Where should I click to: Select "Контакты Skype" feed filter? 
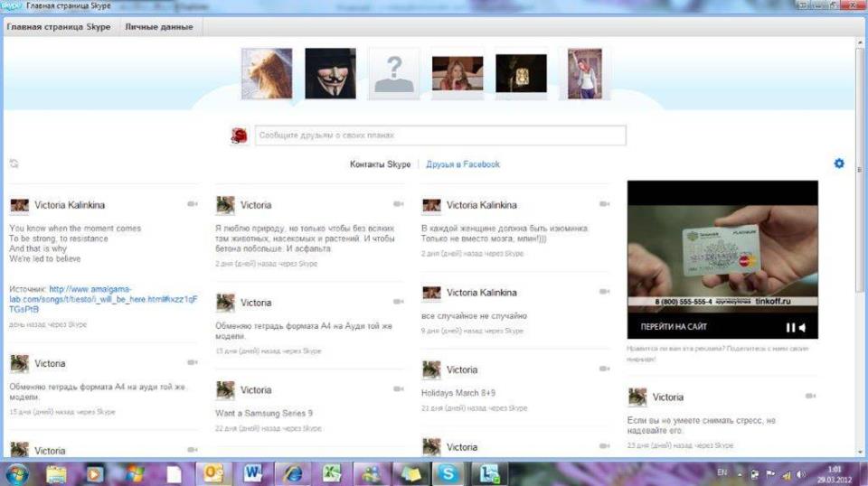381,164
